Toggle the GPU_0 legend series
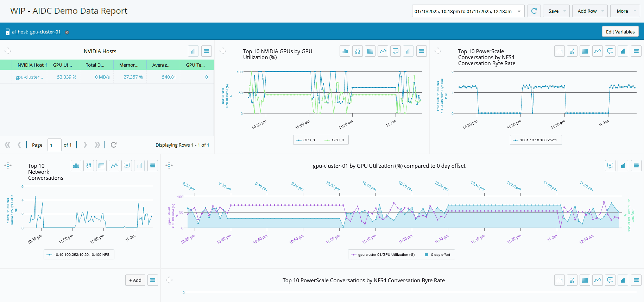 334,140
